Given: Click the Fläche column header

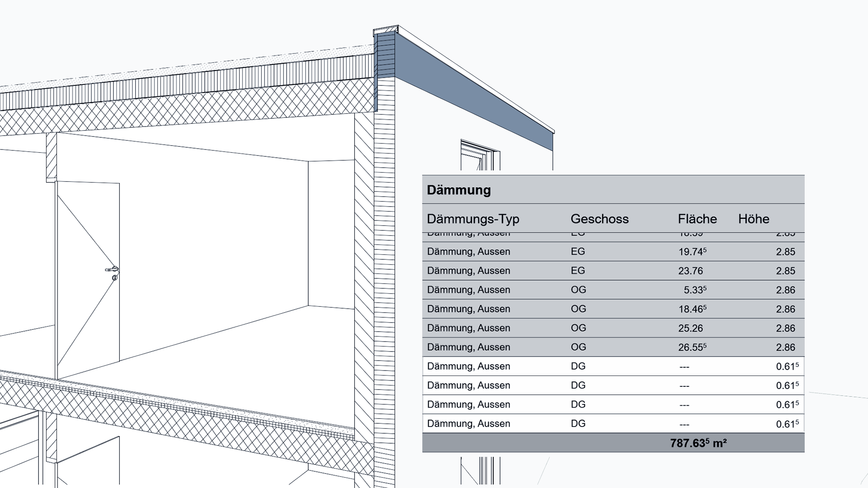Looking at the screenshot, I should (x=697, y=219).
